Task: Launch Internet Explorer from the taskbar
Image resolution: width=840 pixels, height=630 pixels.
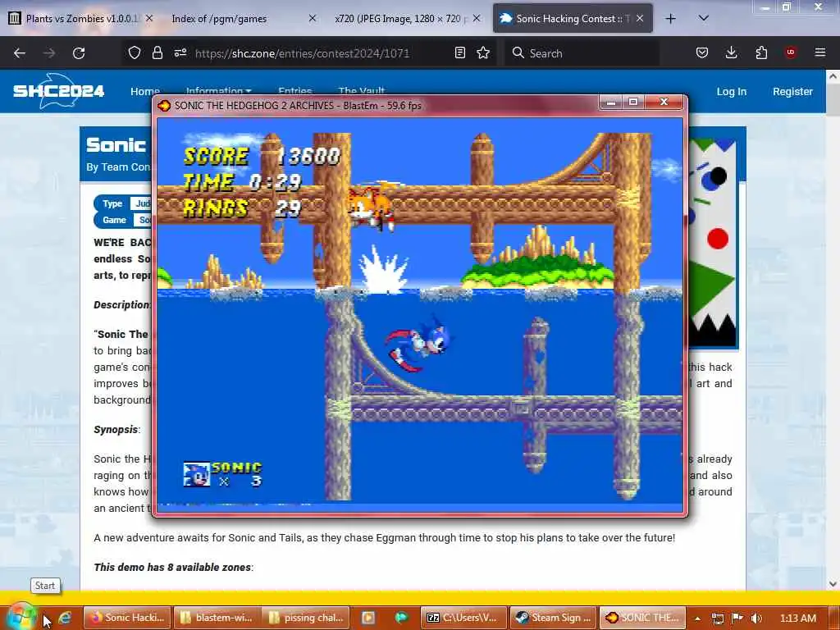Action: pyautogui.click(x=65, y=618)
